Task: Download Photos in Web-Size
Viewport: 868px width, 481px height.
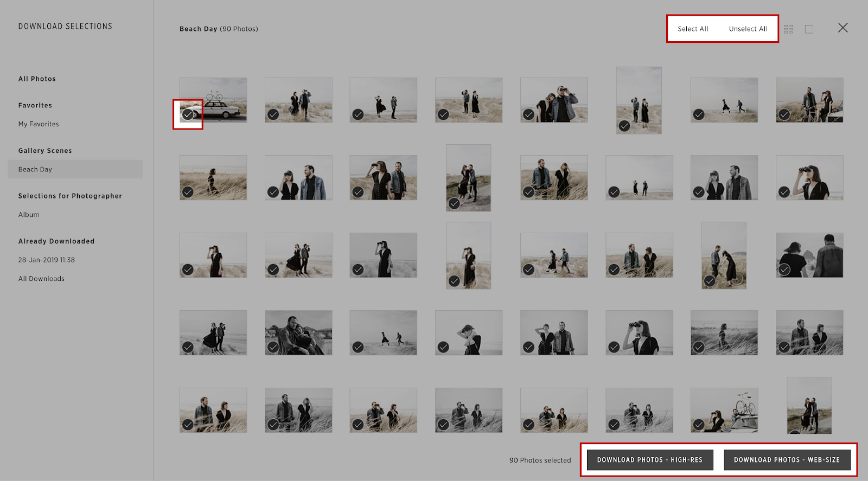Action: tap(787, 460)
